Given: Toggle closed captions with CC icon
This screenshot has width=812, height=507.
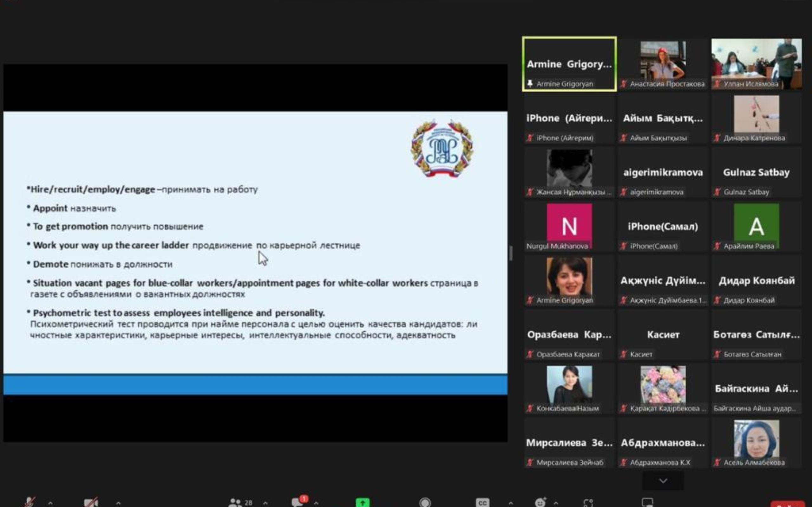Looking at the screenshot, I should click(482, 502).
